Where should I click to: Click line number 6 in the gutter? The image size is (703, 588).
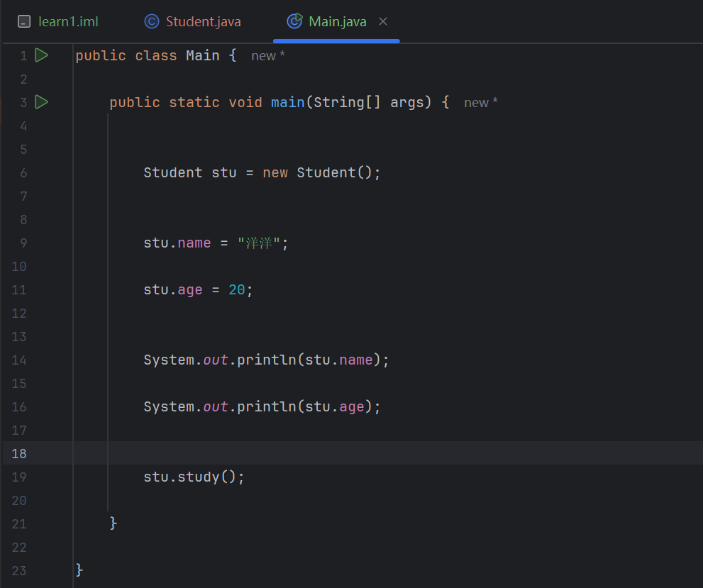click(23, 172)
